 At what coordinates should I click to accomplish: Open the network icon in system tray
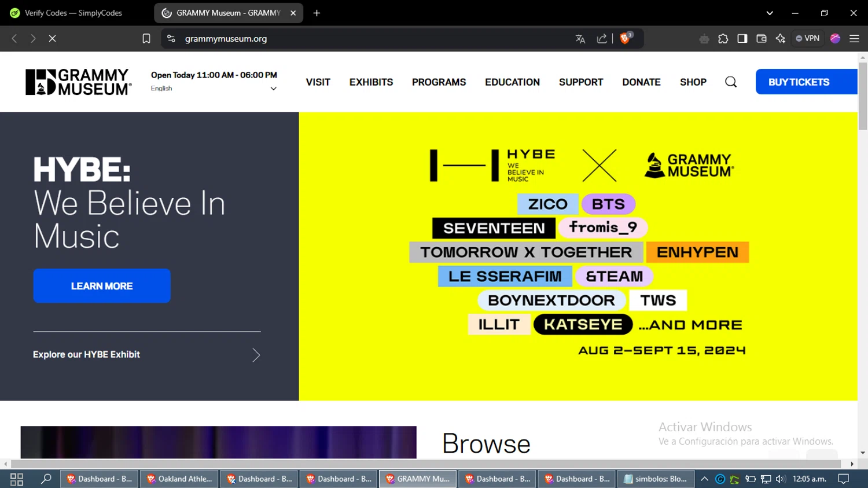click(x=766, y=479)
